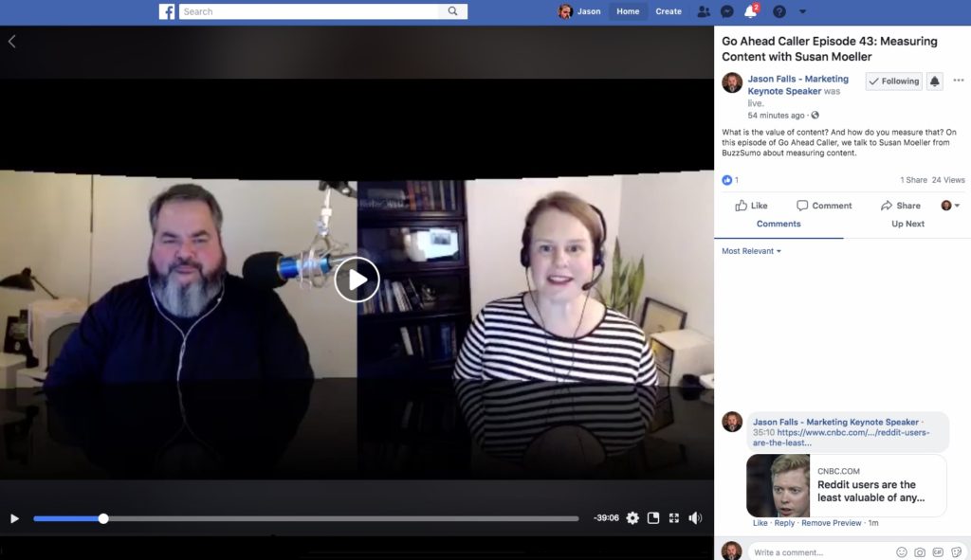Click Remove Preview on the comment
This screenshot has width=971, height=560.
[831, 523]
